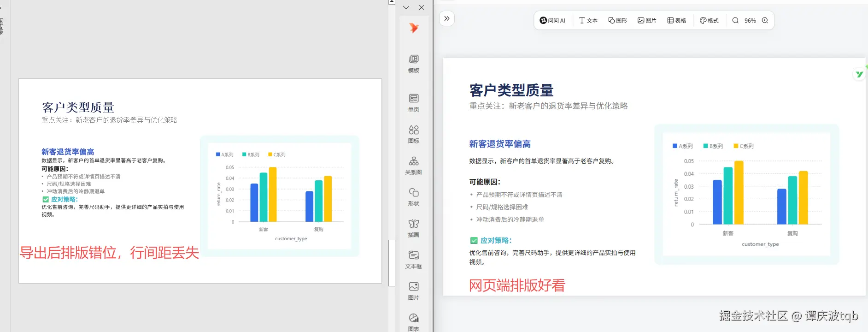
Task: Click 优化售前咨询 paragraph in exported slide
Action: point(113,211)
